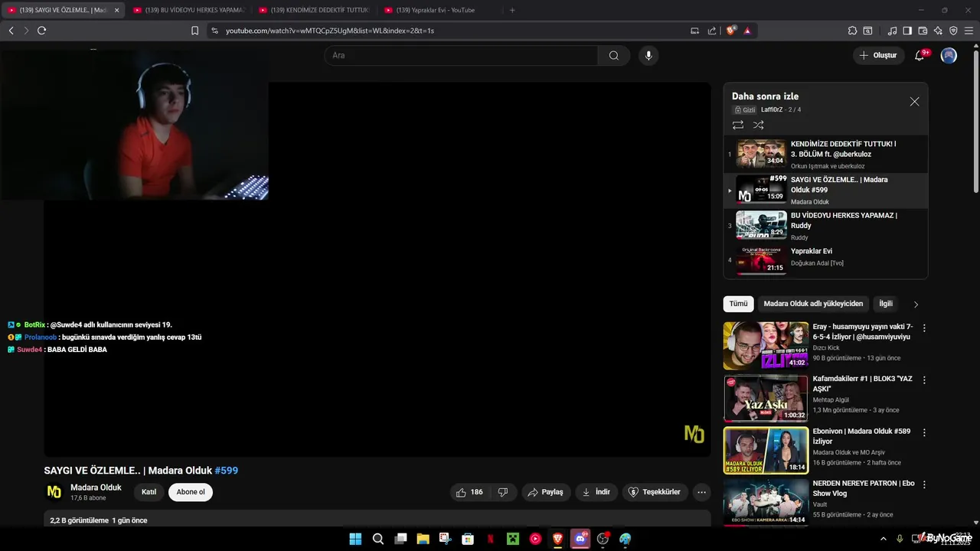
Task: Play 'BU VİDEOYU HERKES YAPAMAZ | Ruddy' item
Action: pos(825,226)
